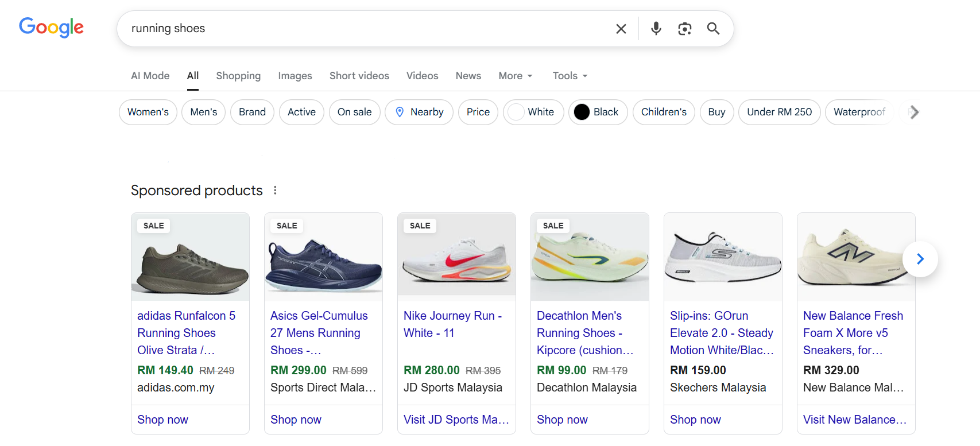Show next sponsored products with arrow
Screen dimensions: 980x446
pyautogui.click(x=920, y=259)
